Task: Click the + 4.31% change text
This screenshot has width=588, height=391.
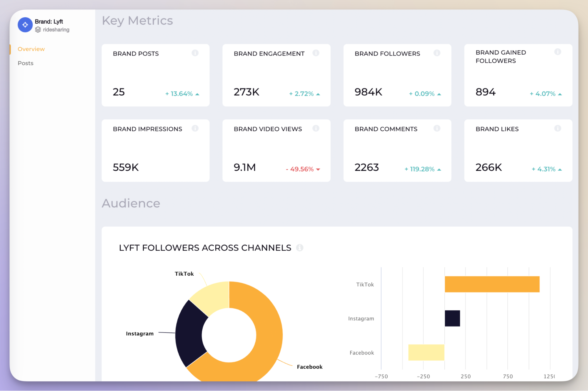Action: tap(544, 169)
